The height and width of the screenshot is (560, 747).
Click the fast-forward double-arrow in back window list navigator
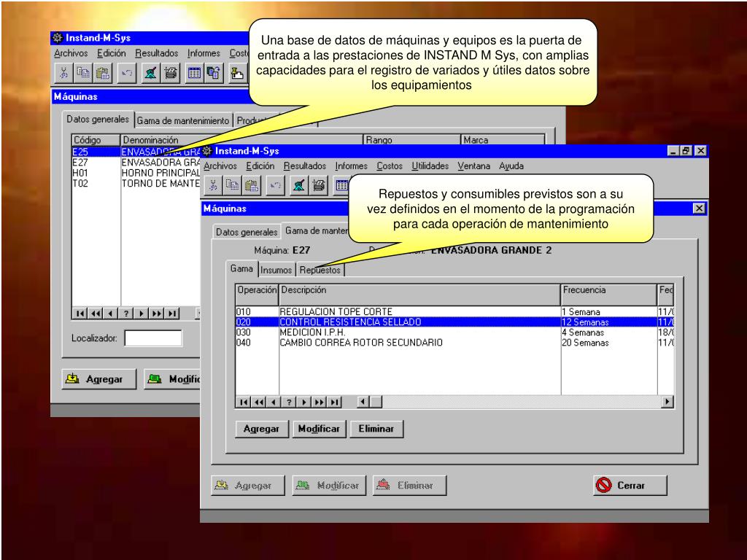pyautogui.click(x=156, y=314)
